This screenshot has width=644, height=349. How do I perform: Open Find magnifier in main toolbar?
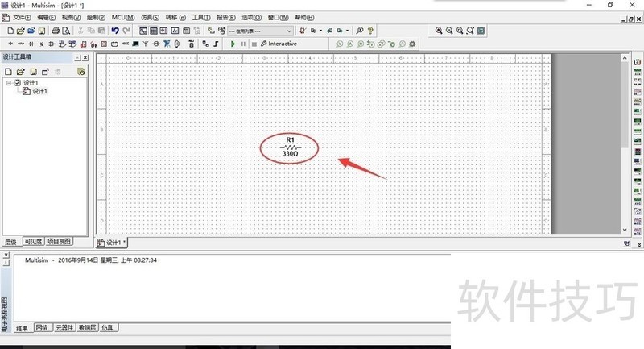[x=360, y=31]
